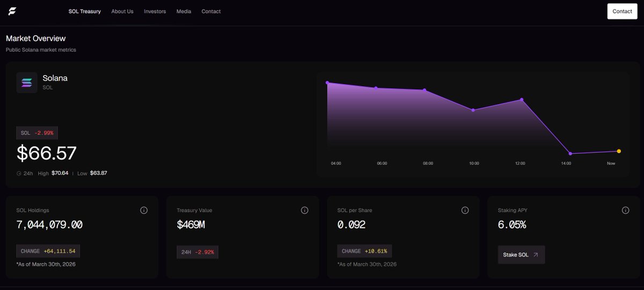
Task: Open info icon on Treasury Value card
Action: [304, 211]
